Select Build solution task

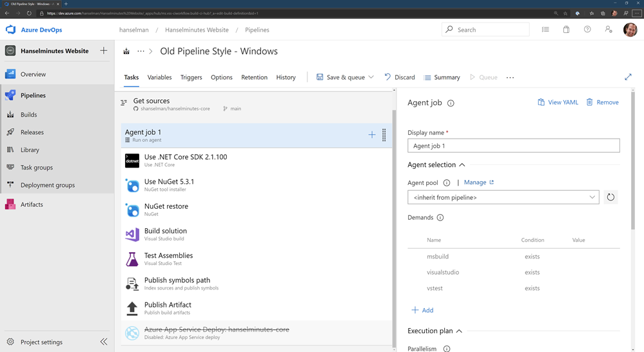click(x=257, y=234)
